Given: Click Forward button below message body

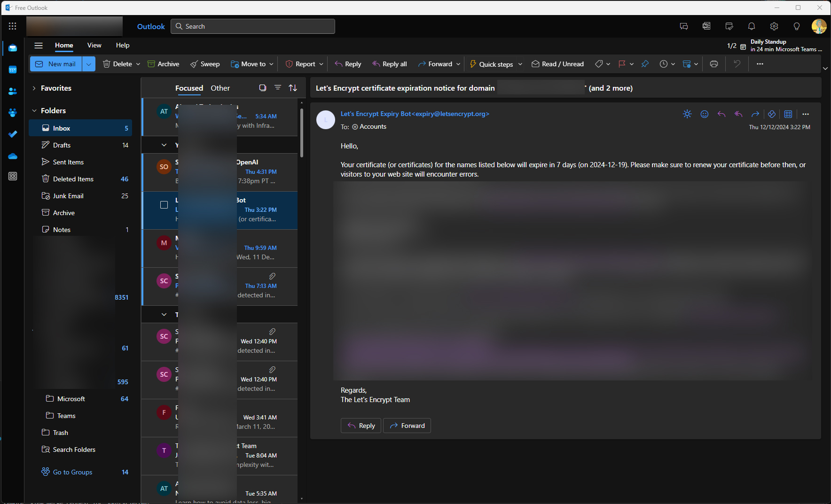Looking at the screenshot, I should (x=407, y=426).
